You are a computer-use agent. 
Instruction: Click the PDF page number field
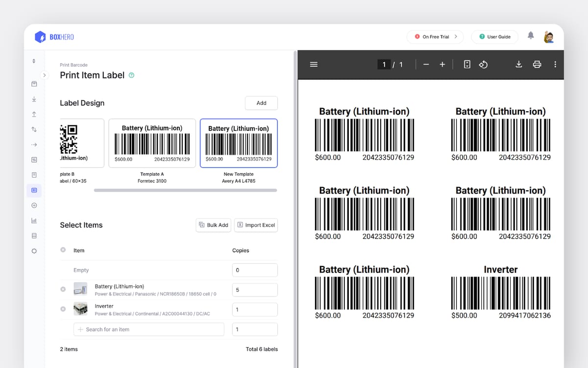coord(384,64)
